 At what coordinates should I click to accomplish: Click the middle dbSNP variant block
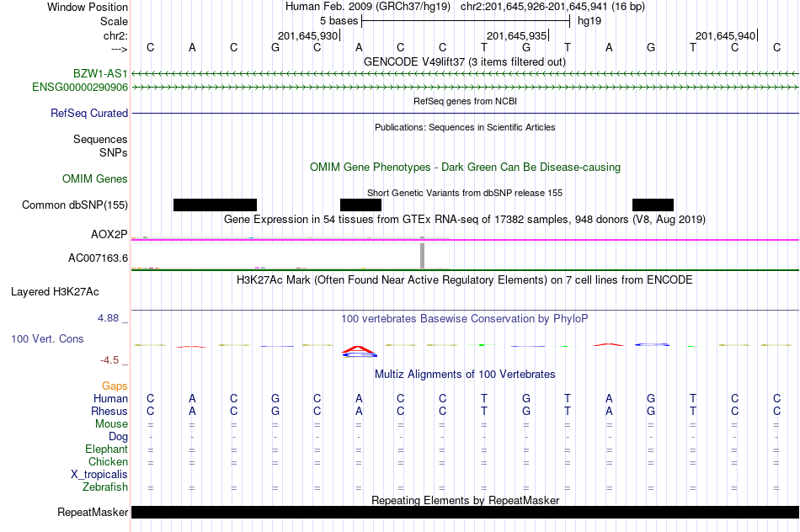(x=360, y=205)
